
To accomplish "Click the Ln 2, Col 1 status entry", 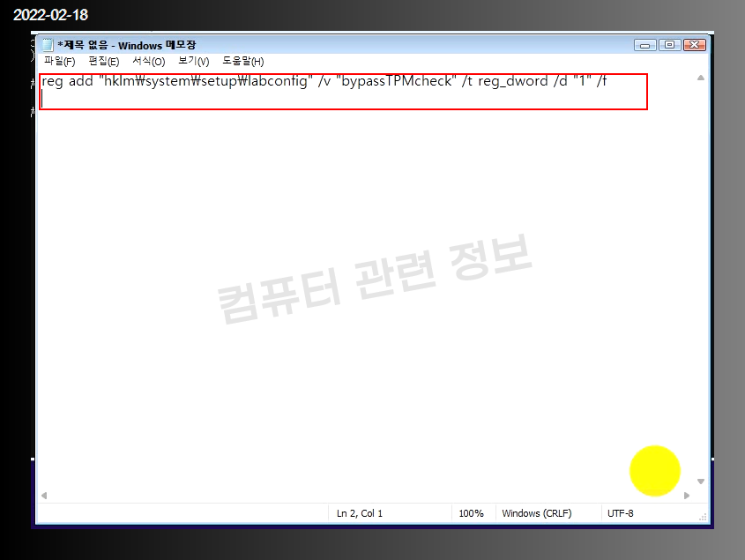I will pyautogui.click(x=360, y=513).
